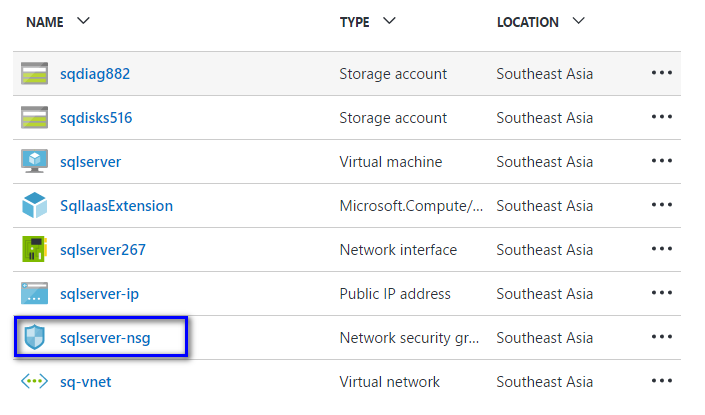Sort by the TYPE column header

point(355,22)
